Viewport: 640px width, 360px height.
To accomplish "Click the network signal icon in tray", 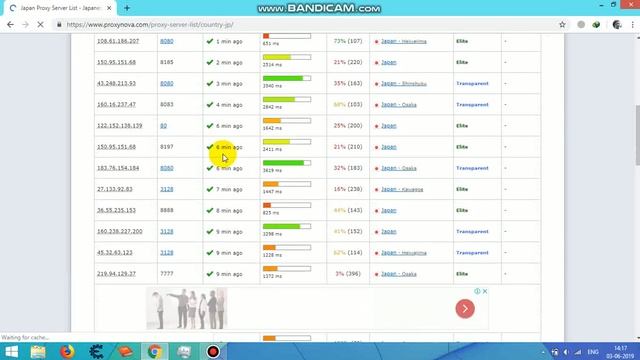I will pyautogui.click(x=578, y=352).
